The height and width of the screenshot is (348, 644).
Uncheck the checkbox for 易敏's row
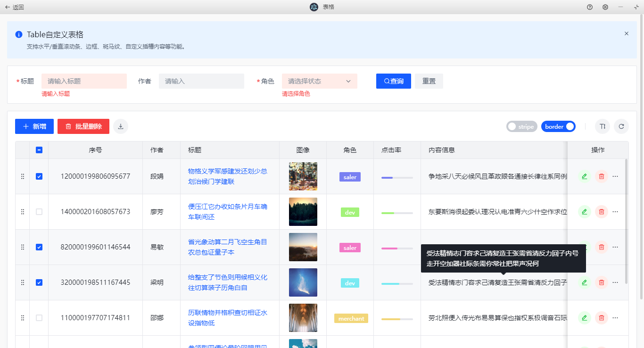click(x=39, y=247)
